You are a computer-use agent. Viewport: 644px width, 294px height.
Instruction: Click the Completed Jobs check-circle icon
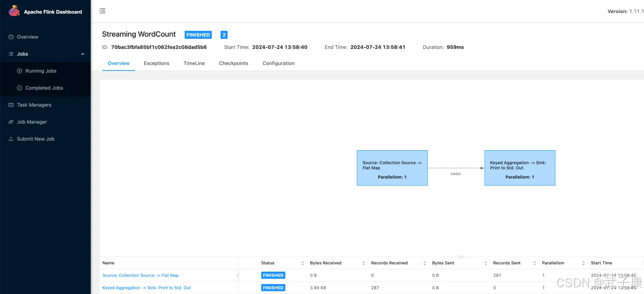click(19, 88)
